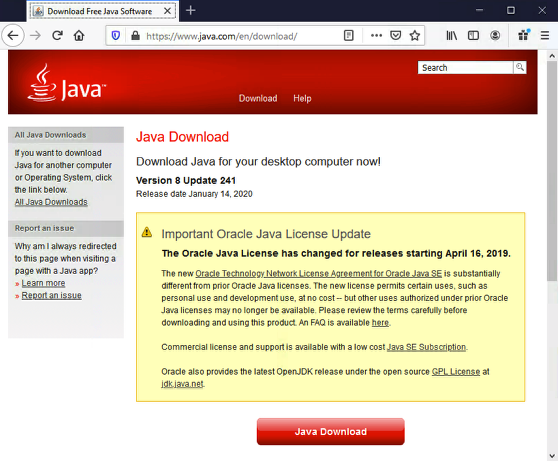This screenshot has height=461, width=558.
Task: Click the red Java Download button
Action: coord(331,431)
